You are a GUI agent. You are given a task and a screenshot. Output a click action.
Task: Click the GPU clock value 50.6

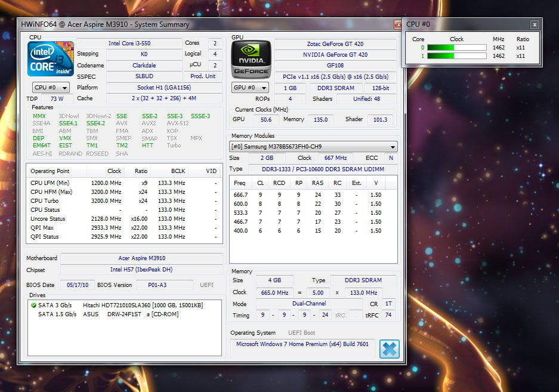(266, 120)
